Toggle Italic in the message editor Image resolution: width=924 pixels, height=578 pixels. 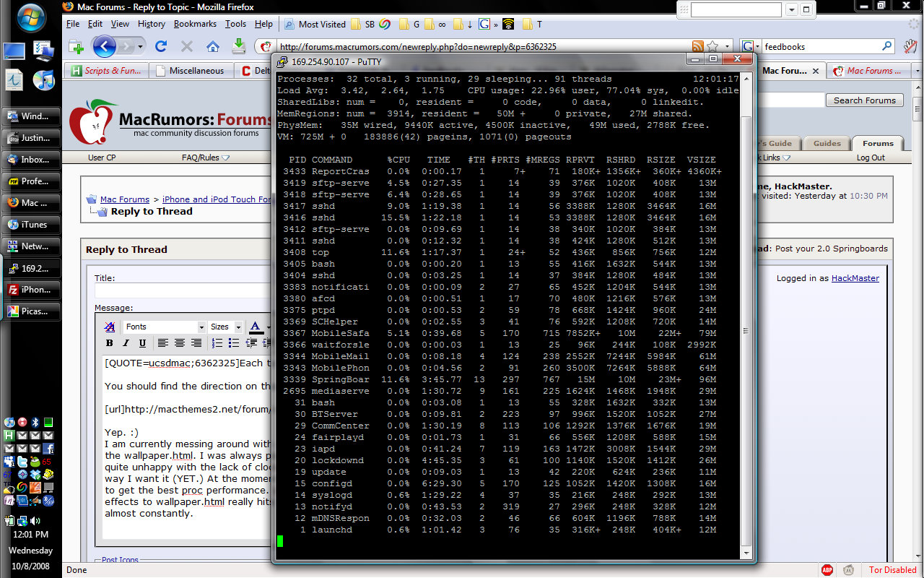click(126, 343)
